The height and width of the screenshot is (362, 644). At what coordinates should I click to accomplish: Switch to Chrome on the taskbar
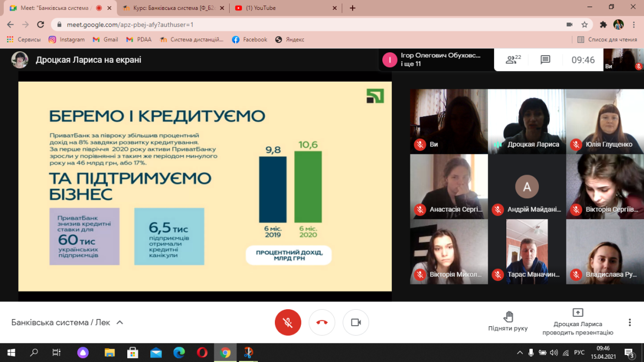point(225,353)
